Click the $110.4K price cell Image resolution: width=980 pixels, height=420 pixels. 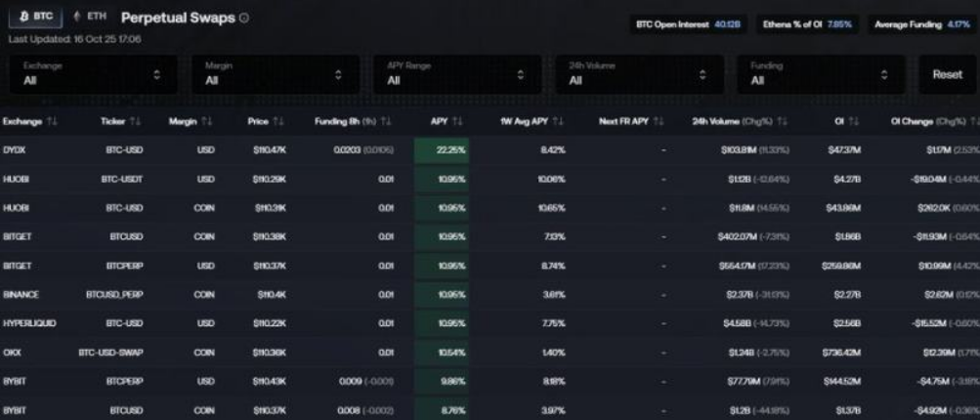[x=272, y=294]
